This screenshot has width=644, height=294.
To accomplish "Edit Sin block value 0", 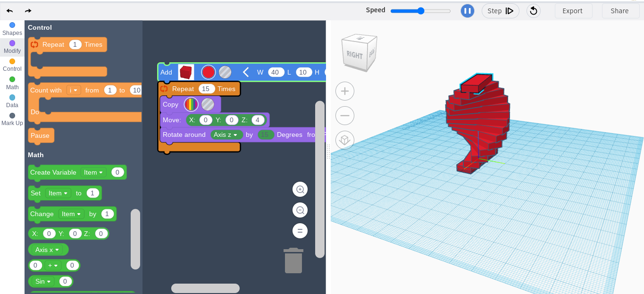I will pos(65,281).
